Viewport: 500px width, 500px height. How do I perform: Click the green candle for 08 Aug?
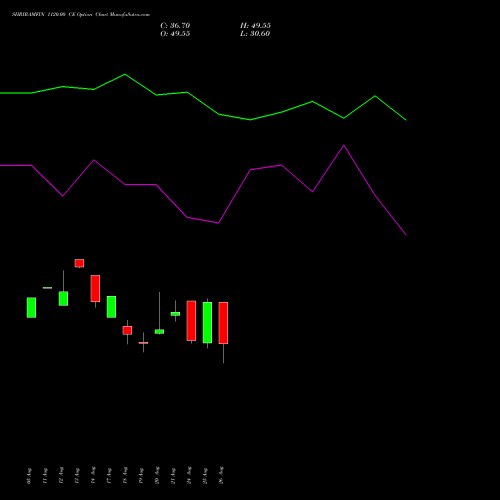coord(31,307)
